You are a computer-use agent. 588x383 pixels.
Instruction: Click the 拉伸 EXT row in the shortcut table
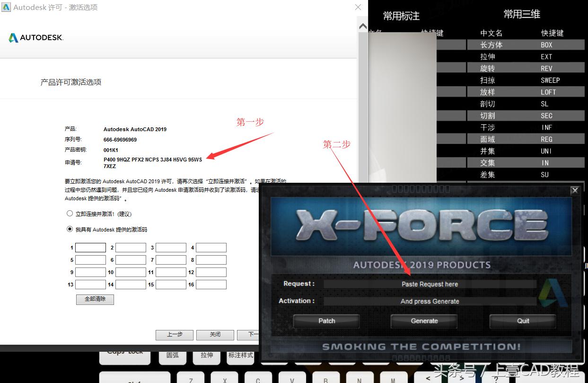[x=526, y=56]
